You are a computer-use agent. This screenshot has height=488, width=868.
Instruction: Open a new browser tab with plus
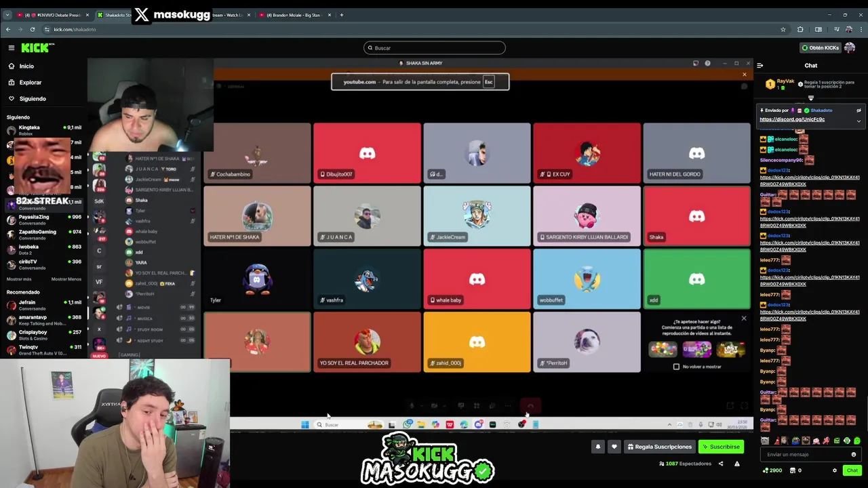pos(341,15)
